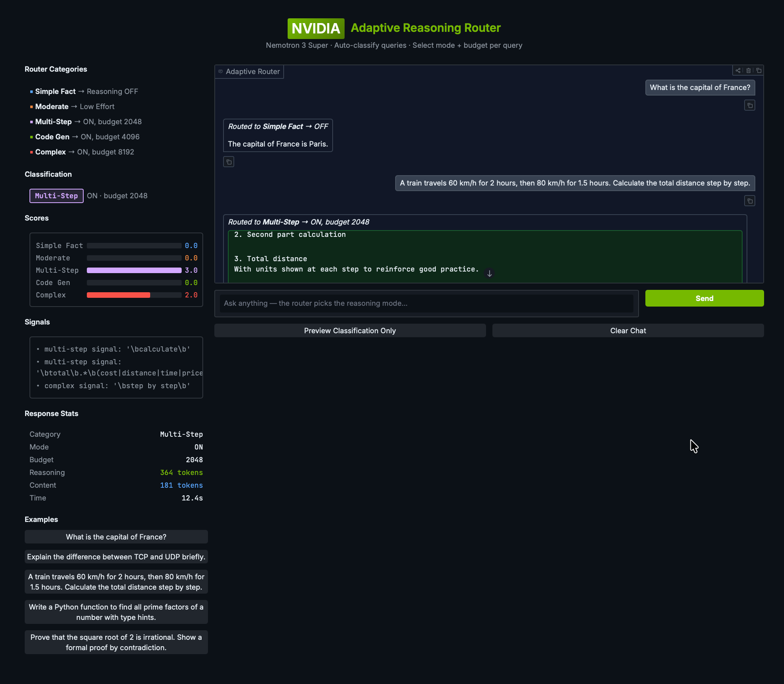Viewport: 784px width, 684px height.
Task: Pick the Python prime factors example
Action: [x=116, y=612]
